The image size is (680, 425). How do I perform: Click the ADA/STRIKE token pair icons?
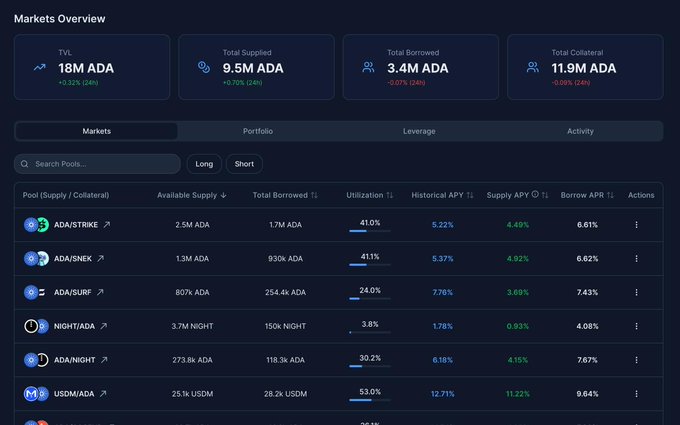tap(36, 225)
